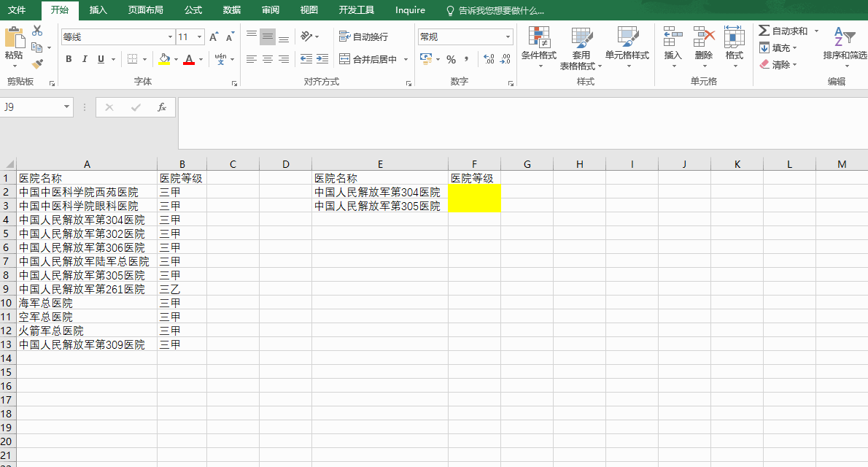
Task: Select yellow highlighted cell F3
Action: click(474, 206)
